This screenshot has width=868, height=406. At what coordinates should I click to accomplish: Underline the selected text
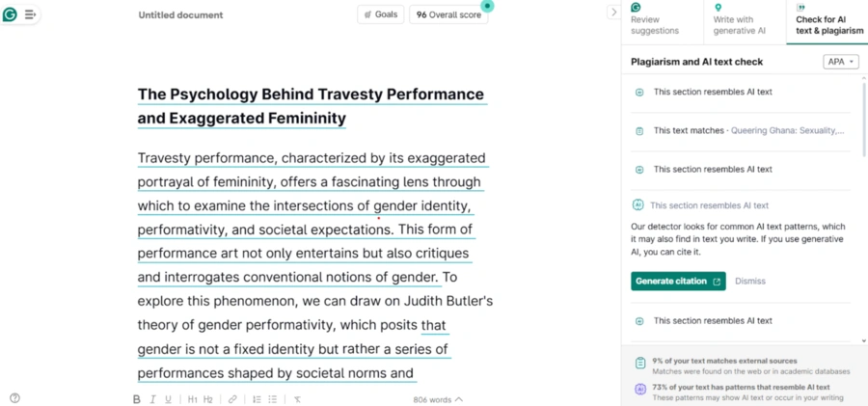pos(168,399)
